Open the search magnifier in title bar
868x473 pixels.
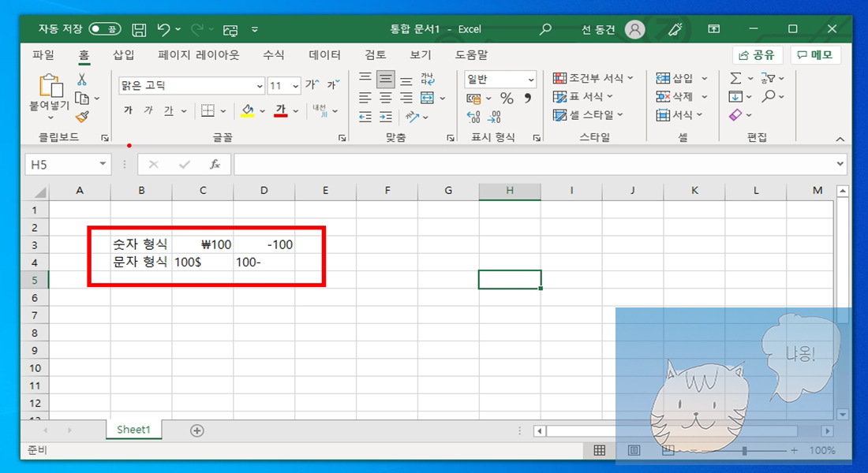pyautogui.click(x=545, y=29)
